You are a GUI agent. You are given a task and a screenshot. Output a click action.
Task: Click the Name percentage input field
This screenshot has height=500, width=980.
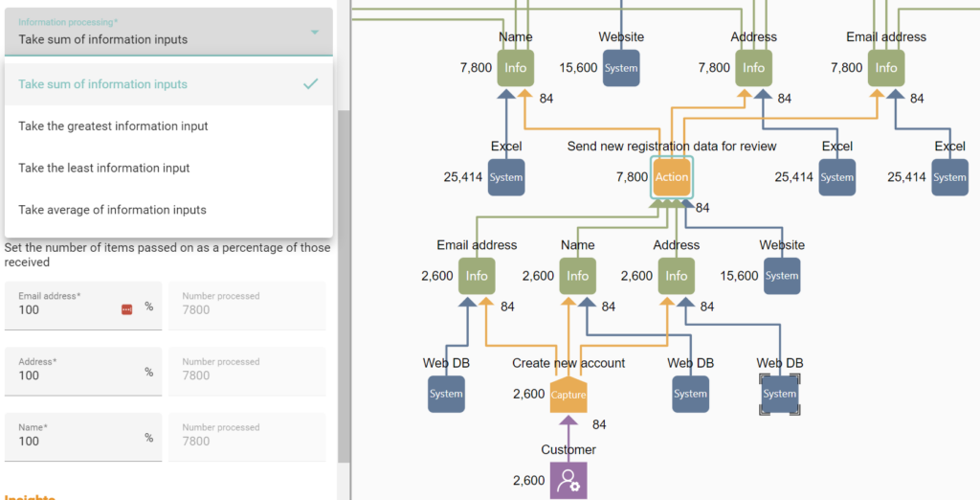[x=83, y=437]
